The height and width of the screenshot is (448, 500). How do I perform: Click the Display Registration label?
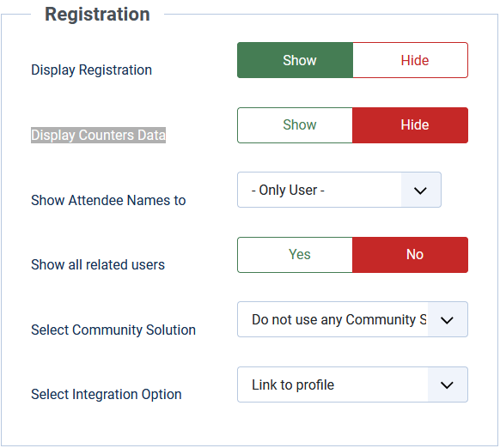(x=92, y=70)
